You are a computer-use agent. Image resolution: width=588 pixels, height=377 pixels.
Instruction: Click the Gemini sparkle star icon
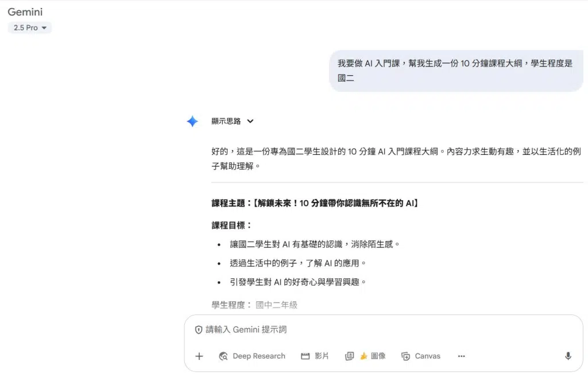[192, 121]
